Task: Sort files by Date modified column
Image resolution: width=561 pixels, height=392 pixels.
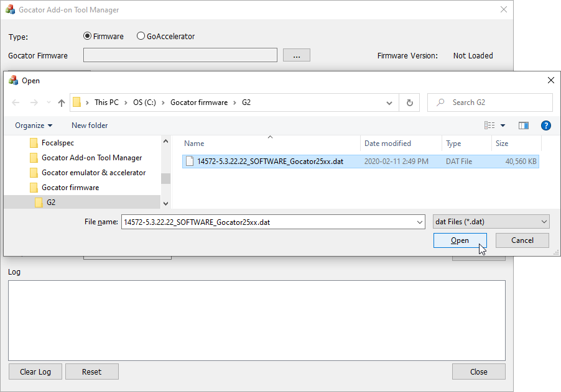Action: coord(387,144)
